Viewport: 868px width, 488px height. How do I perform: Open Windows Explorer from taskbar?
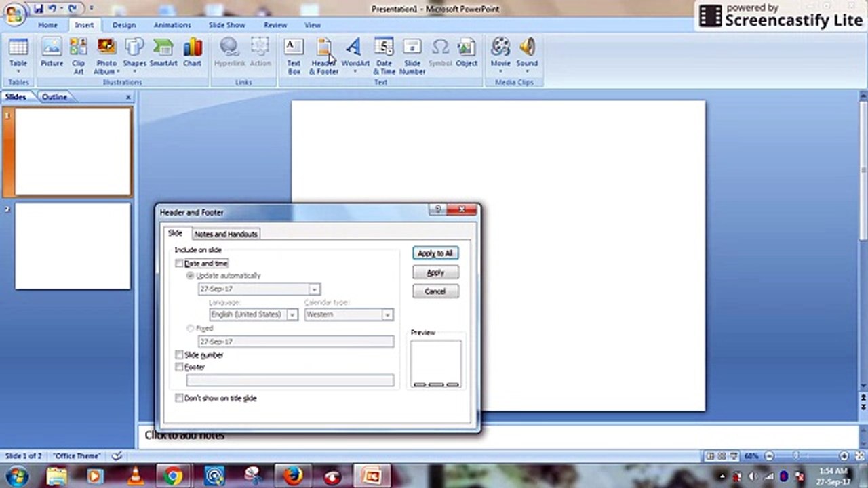[56, 476]
